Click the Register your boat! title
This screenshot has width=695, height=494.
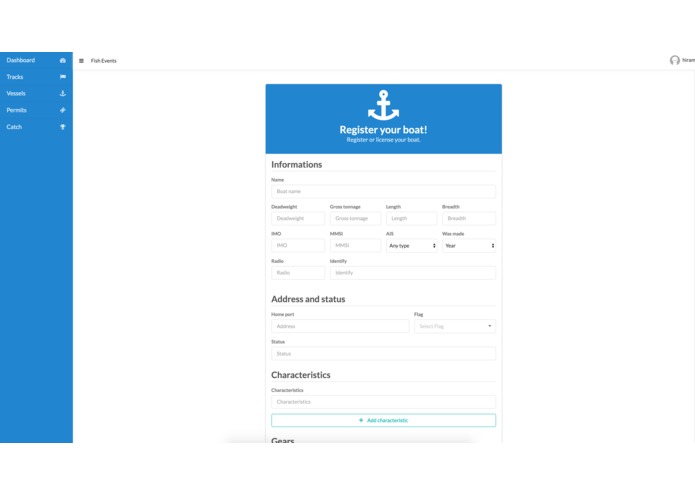(383, 130)
